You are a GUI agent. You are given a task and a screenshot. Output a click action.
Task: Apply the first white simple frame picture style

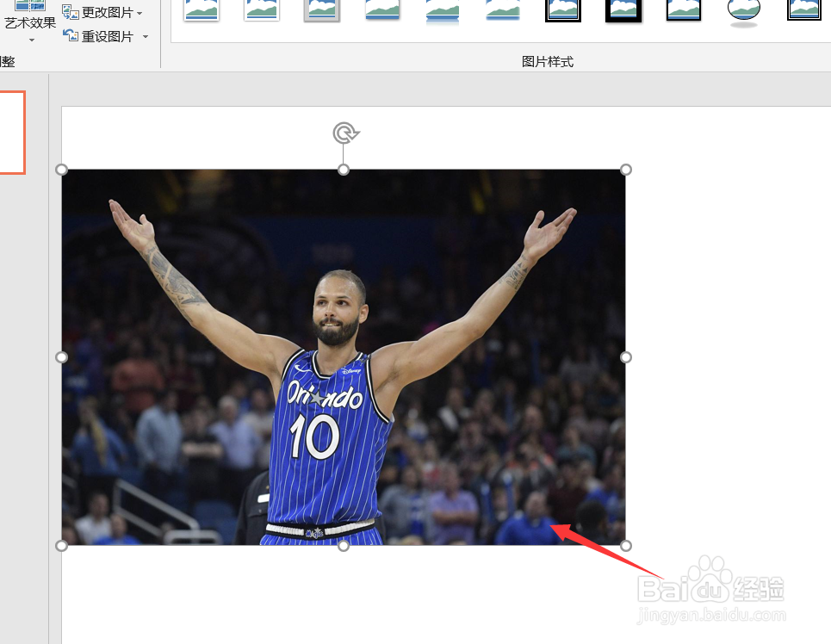(202, 9)
